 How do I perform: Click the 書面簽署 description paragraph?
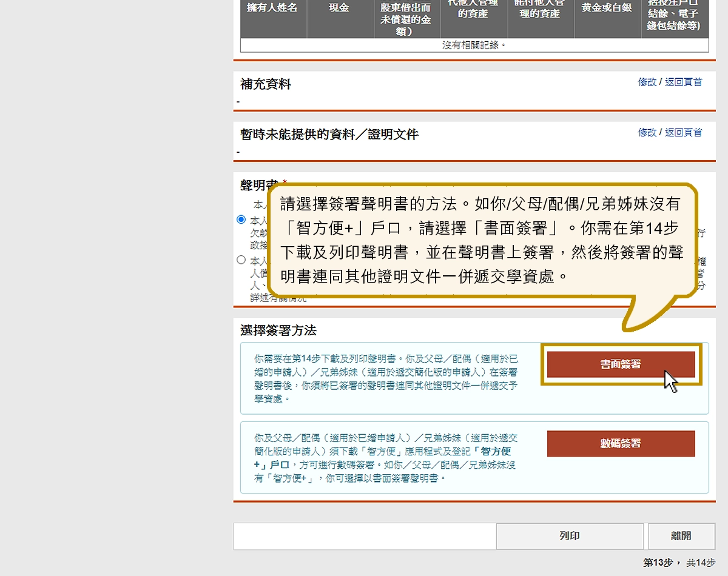tap(386, 378)
